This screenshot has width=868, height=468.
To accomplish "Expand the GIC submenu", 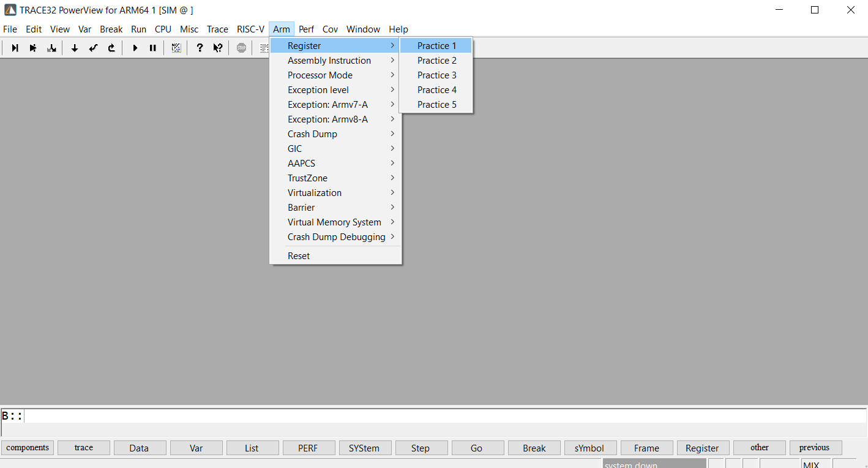I will pyautogui.click(x=335, y=149).
